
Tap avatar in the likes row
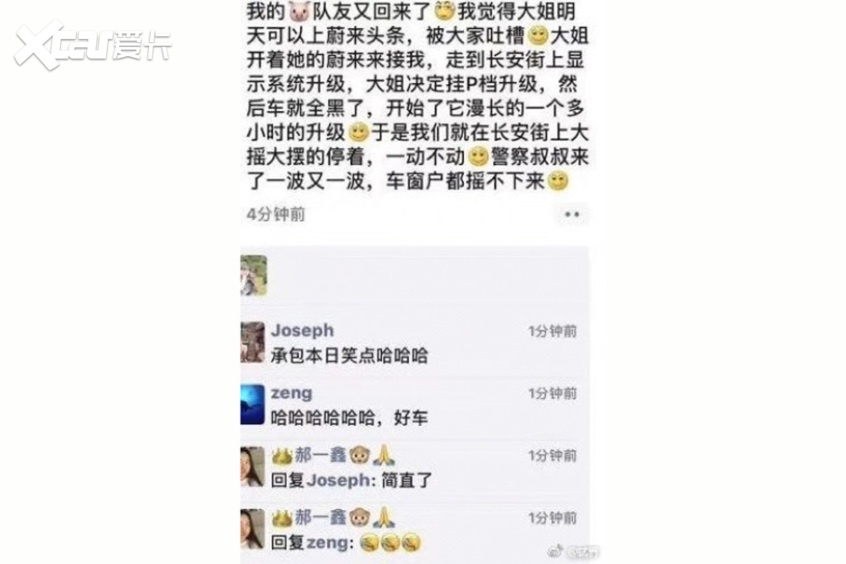(x=254, y=275)
